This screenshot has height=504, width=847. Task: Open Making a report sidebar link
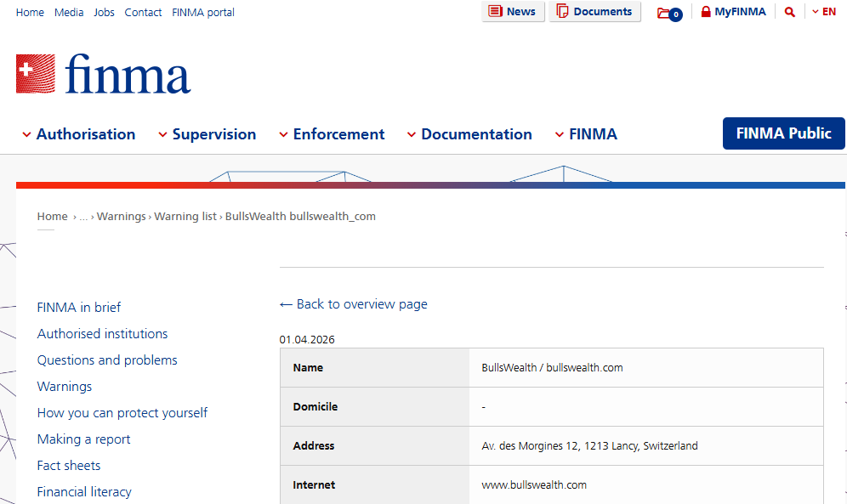[x=83, y=439]
